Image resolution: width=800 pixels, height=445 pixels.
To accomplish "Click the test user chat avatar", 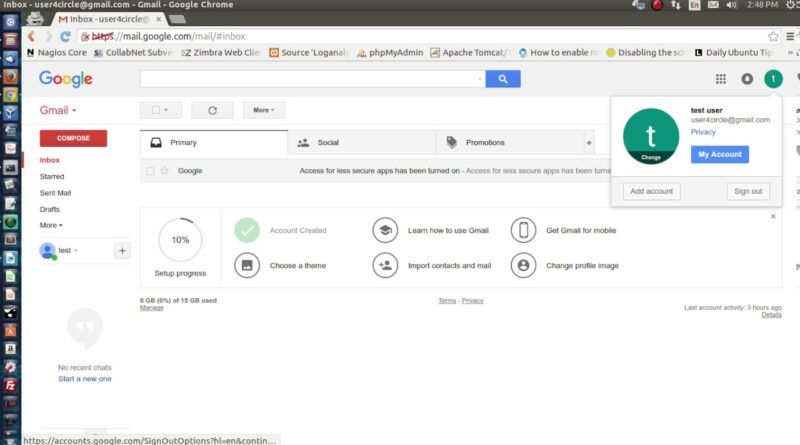I will click(x=47, y=251).
